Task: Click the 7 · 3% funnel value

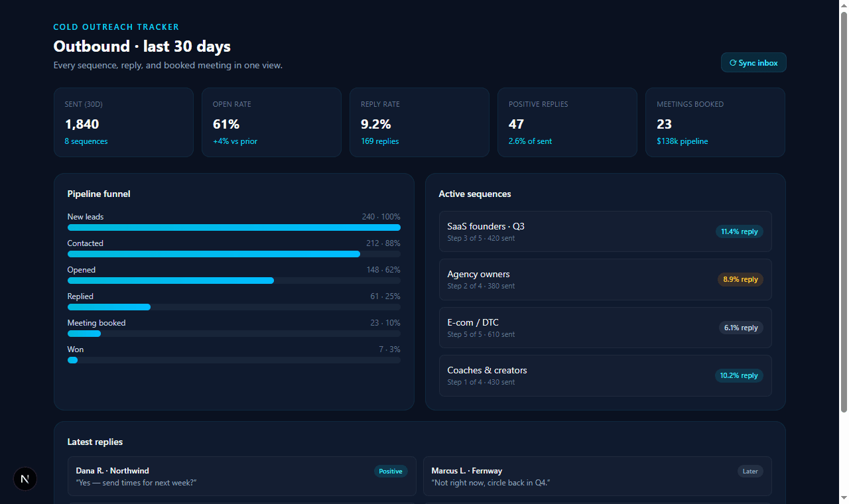Action: 389,349
